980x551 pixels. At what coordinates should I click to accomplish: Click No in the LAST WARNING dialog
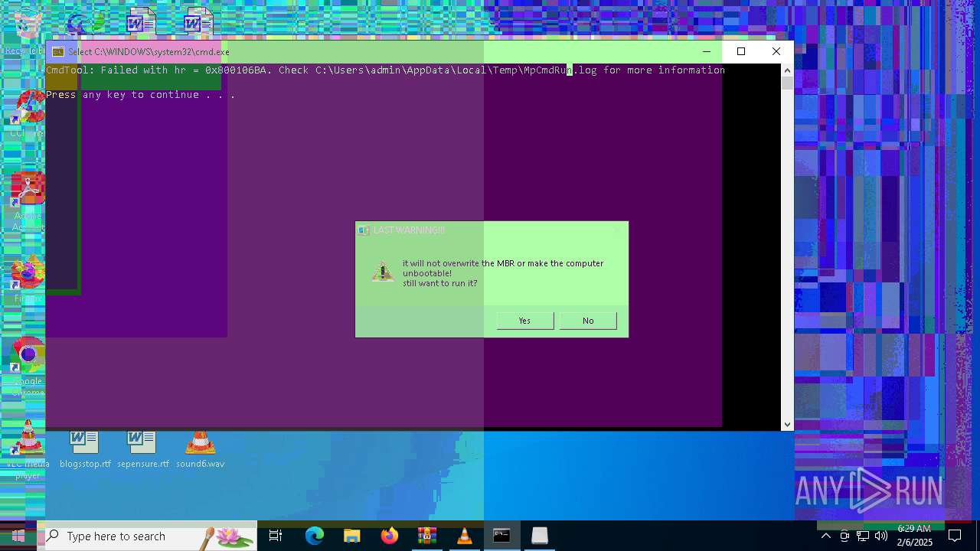point(588,321)
